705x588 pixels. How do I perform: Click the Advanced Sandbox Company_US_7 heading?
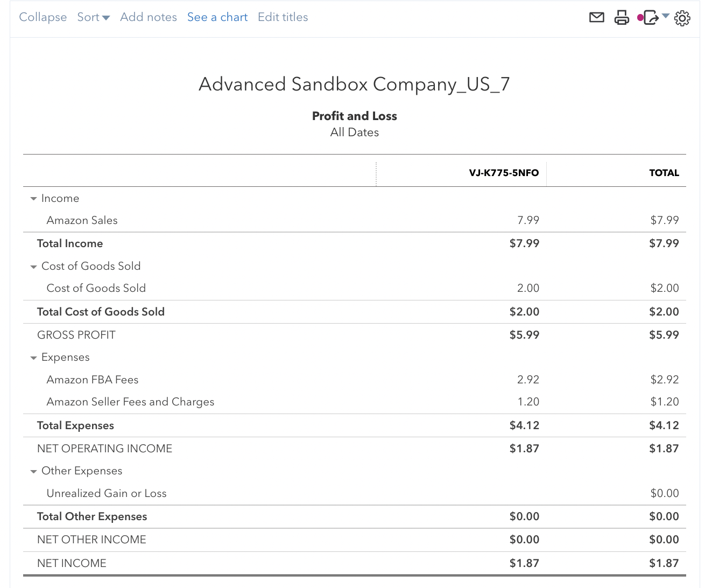pyautogui.click(x=355, y=85)
